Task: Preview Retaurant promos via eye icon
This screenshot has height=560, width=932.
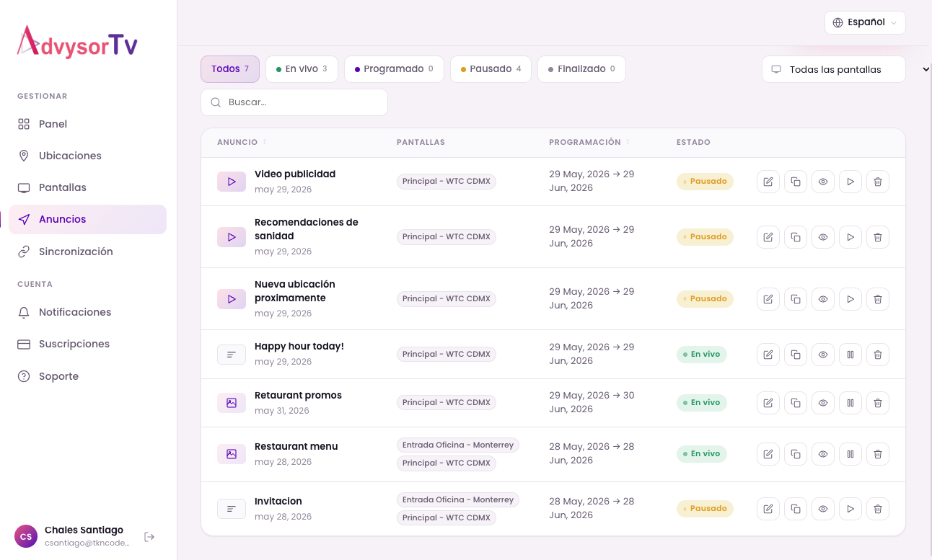Action: (823, 403)
